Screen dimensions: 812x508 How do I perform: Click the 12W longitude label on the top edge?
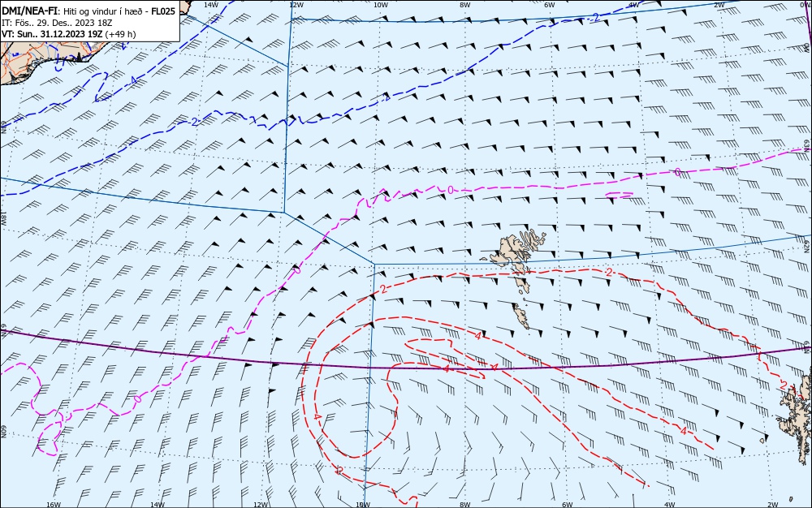pyautogui.click(x=296, y=5)
